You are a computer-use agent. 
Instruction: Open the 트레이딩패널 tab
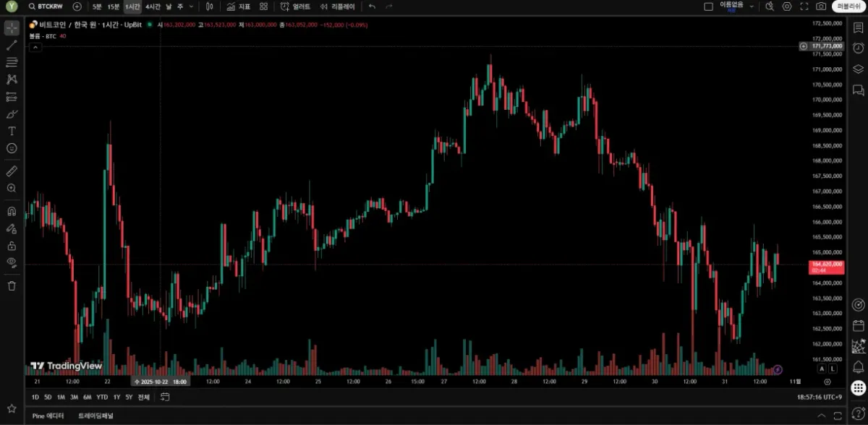point(95,416)
